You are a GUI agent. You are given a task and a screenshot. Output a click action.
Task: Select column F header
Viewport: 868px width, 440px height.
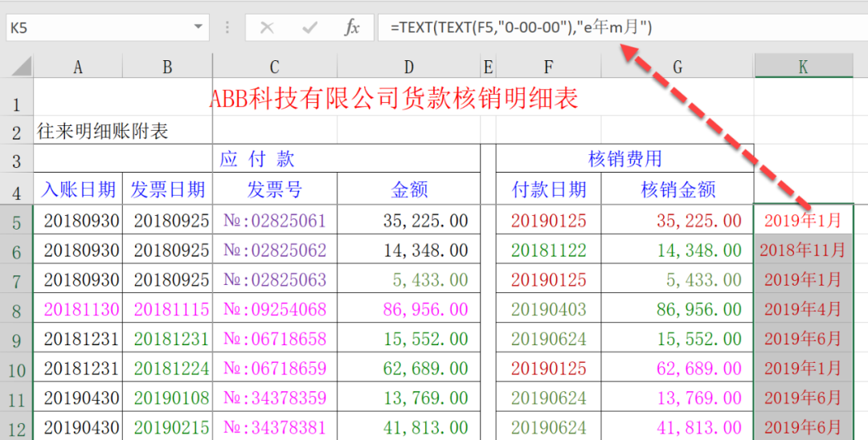click(x=548, y=67)
